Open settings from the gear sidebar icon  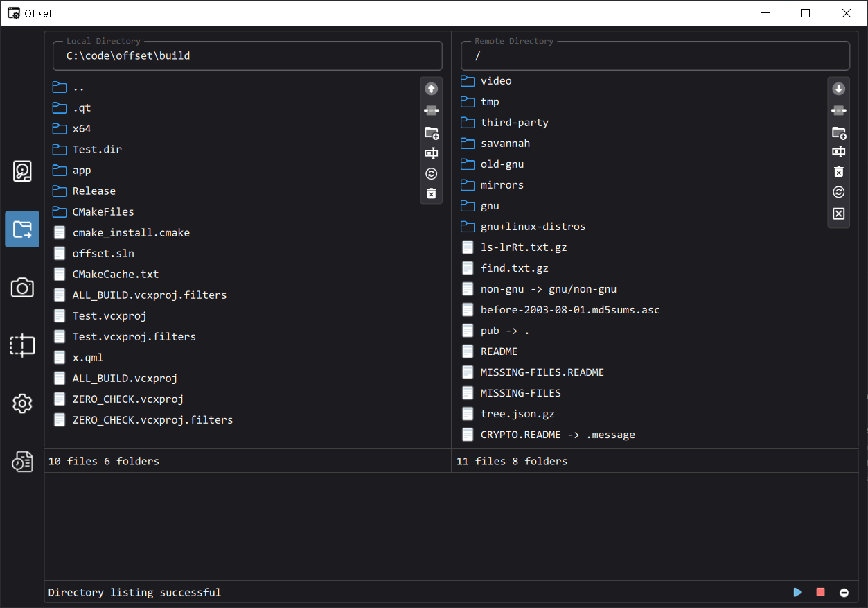22,403
